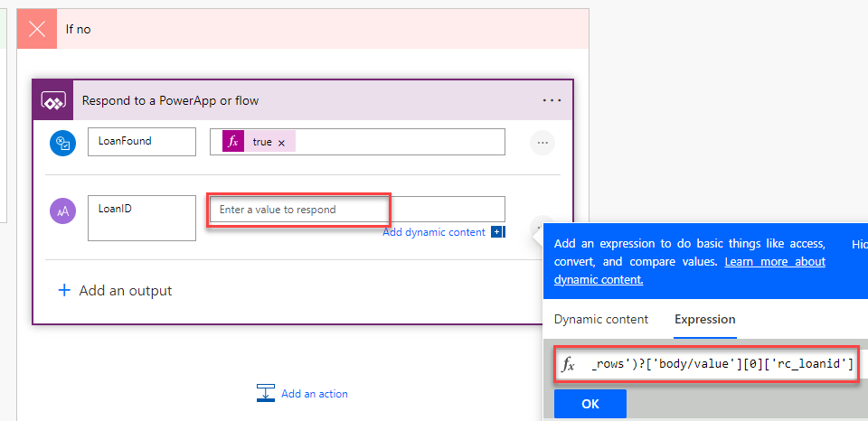This screenshot has width=868, height=421.
Task: Click the If no branch header
Action: (303, 29)
